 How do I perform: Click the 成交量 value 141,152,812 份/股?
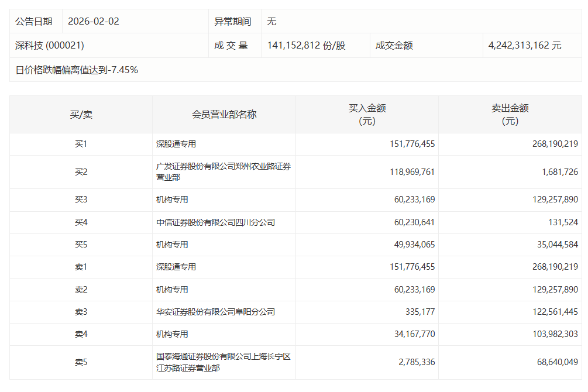(306, 46)
